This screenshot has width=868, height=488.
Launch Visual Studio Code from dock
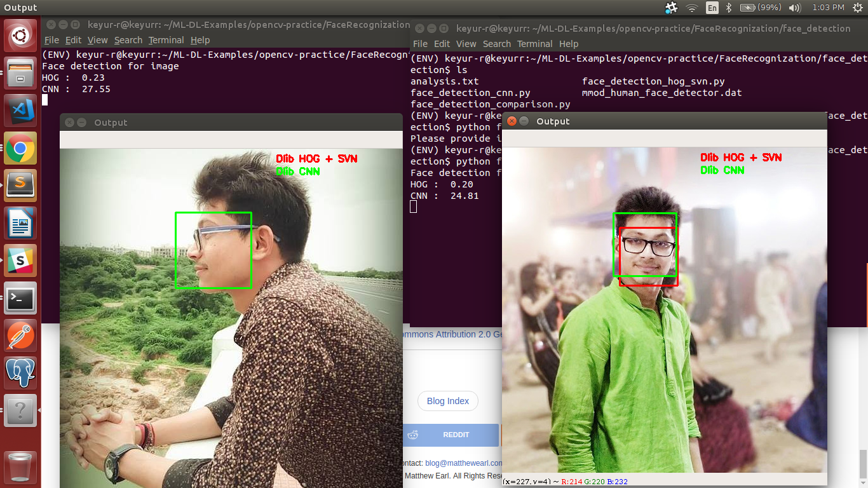[20, 111]
